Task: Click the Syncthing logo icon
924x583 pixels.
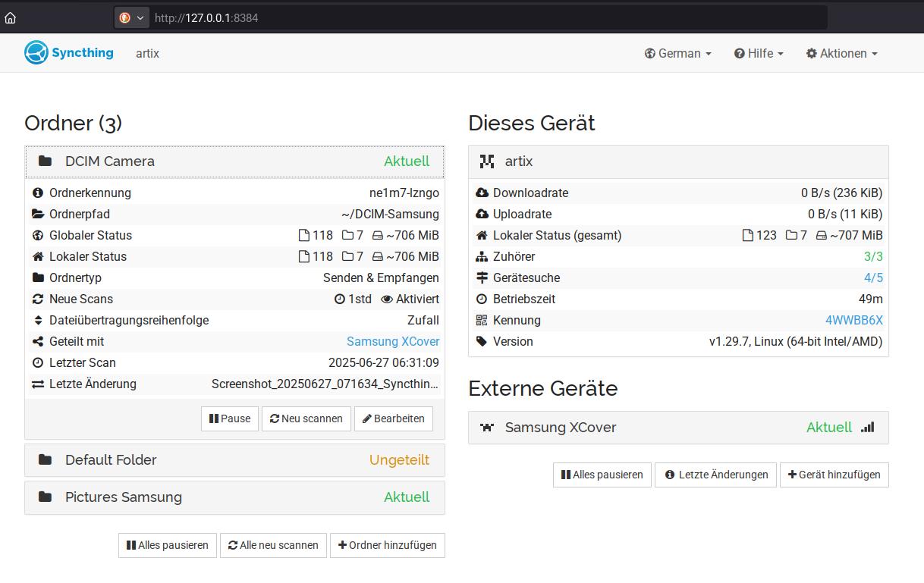Action: pyautogui.click(x=36, y=53)
